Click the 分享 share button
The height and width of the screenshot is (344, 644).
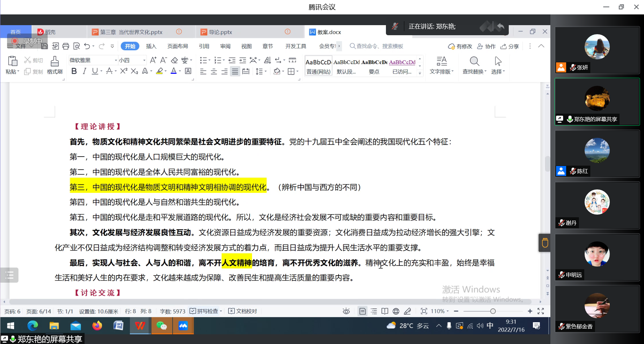pos(509,46)
